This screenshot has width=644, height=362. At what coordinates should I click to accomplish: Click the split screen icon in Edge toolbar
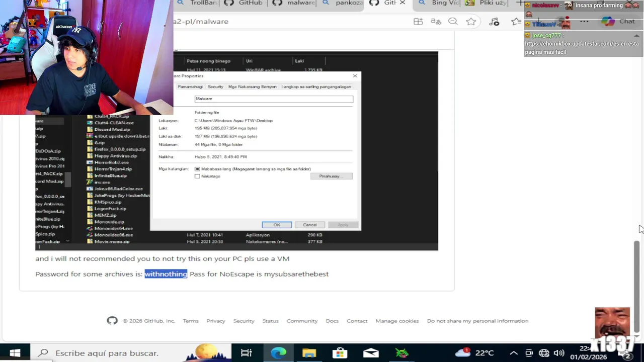click(418, 21)
